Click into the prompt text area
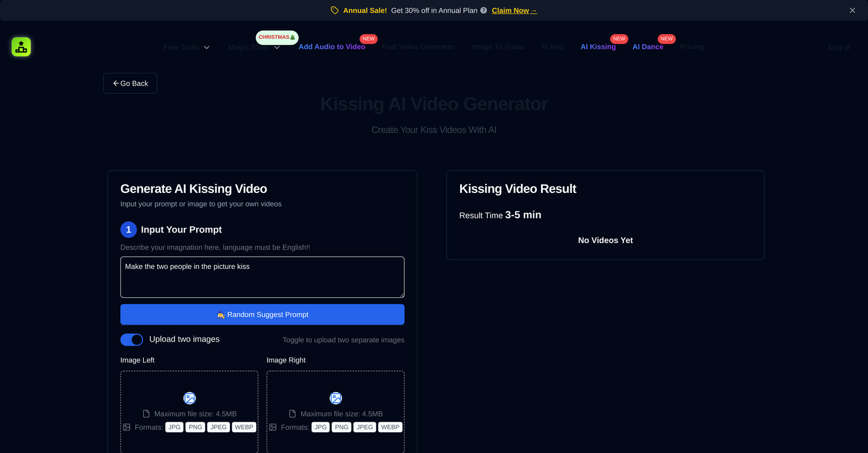The width and height of the screenshot is (868, 453). pyautogui.click(x=262, y=277)
